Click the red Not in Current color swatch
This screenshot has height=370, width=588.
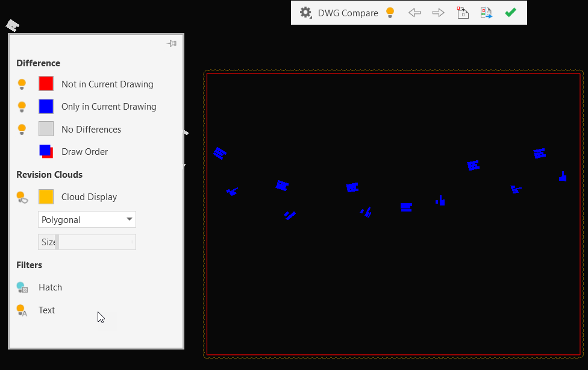pyautogui.click(x=46, y=84)
